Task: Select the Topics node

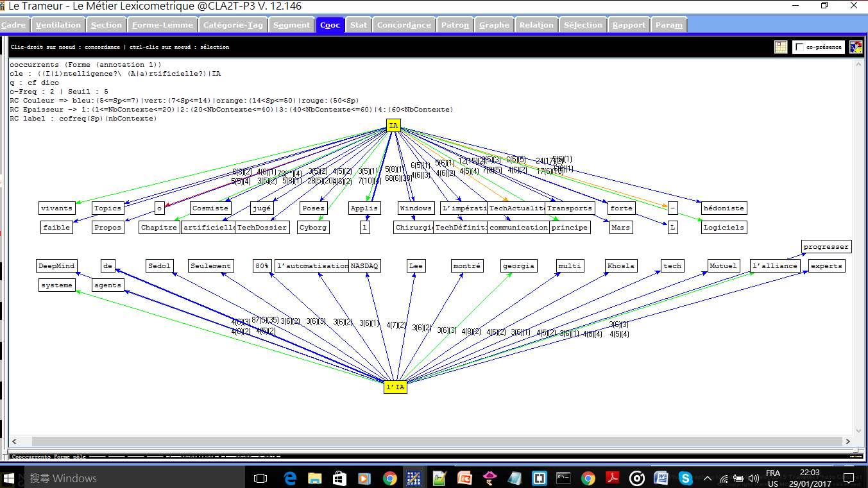Action: point(107,208)
